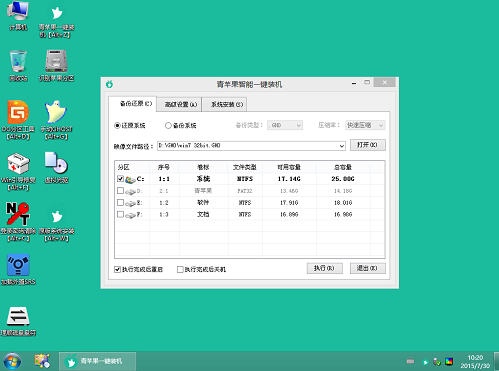Click the E: drive icon in the partition list
Viewport: 499px width, 371px height.
point(130,203)
